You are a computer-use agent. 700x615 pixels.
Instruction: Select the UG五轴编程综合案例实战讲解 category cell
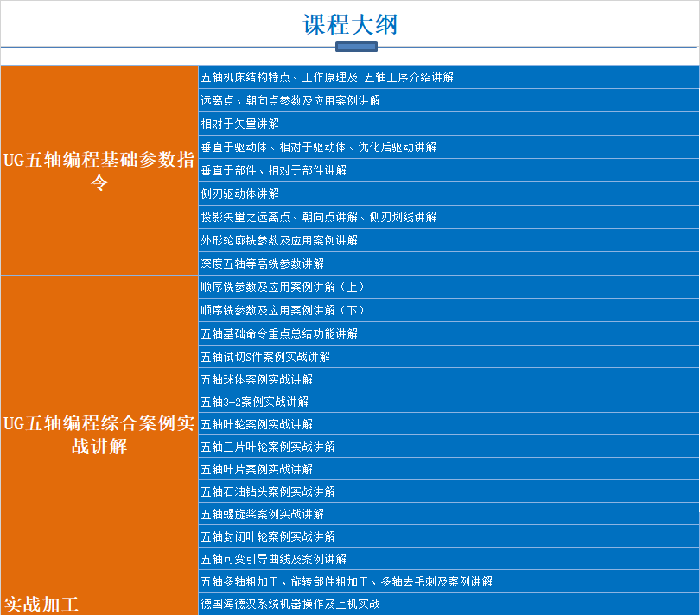(99, 434)
